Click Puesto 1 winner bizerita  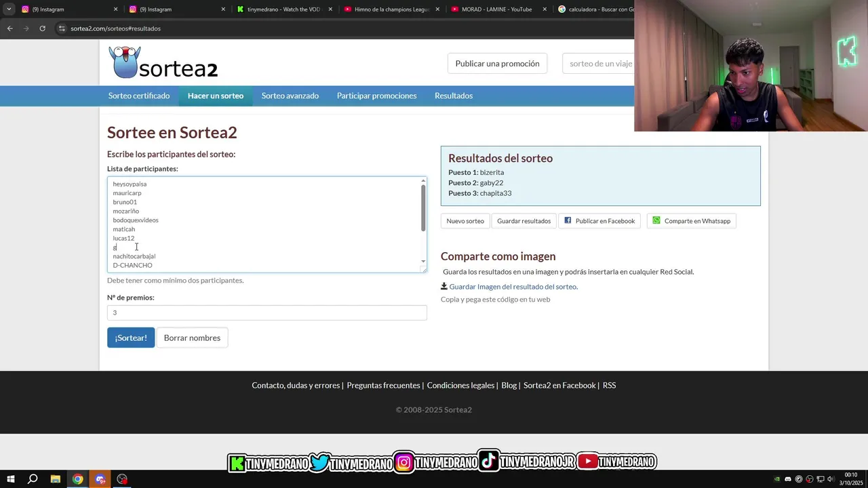click(492, 172)
